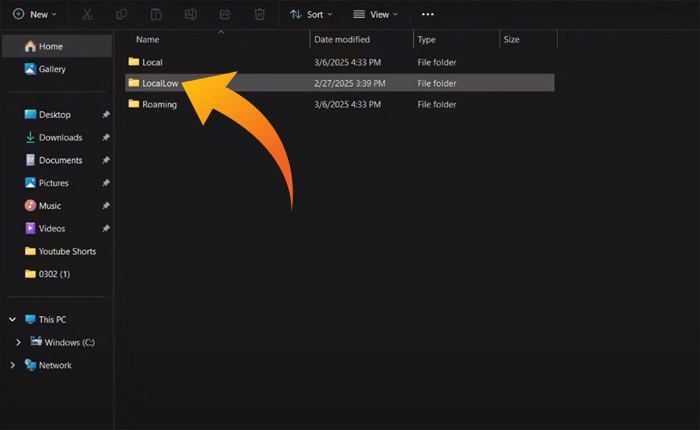Click the Delete trash can icon
This screenshot has height=430, width=700.
click(x=260, y=15)
